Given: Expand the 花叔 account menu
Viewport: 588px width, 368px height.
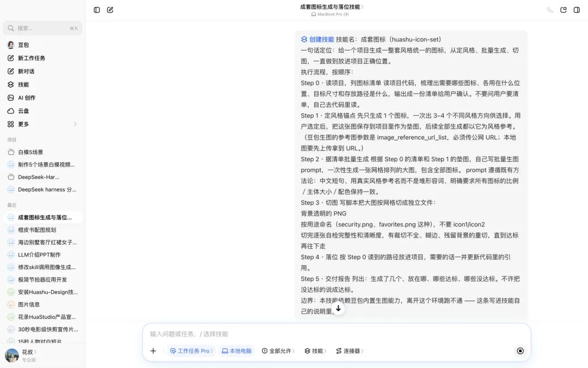Looking at the screenshot, I should (x=29, y=352).
